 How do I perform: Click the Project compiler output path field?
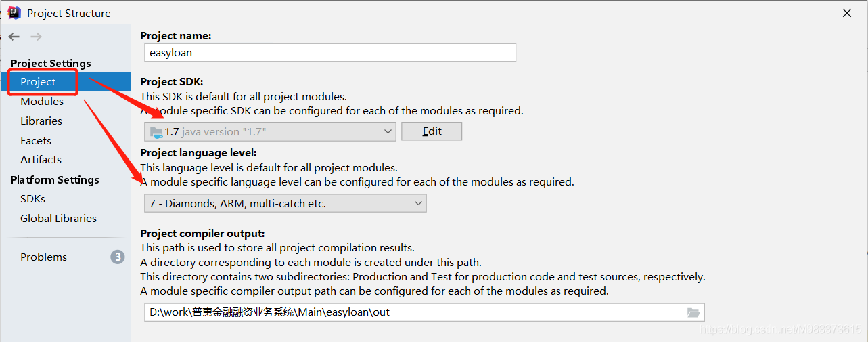click(x=413, y=312)
